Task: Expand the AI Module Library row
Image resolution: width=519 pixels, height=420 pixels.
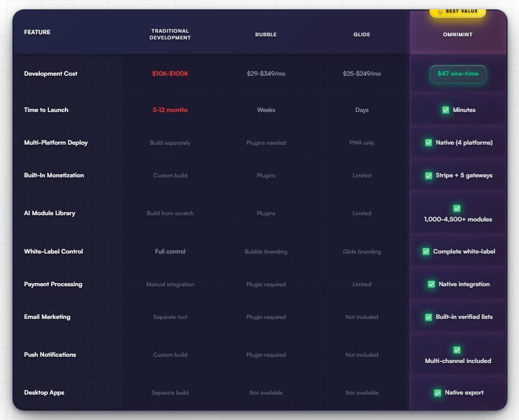Action: tap(51, 213)
